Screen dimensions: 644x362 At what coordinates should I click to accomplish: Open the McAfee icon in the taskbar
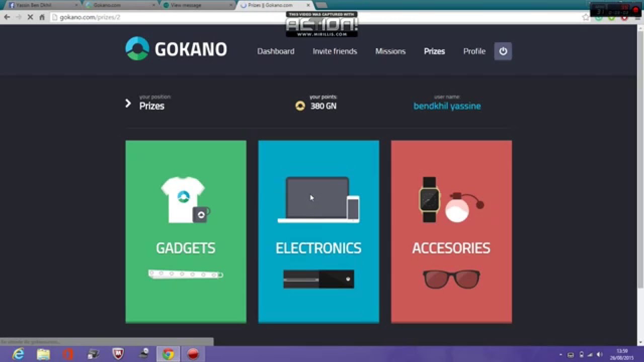pos(118,354)
